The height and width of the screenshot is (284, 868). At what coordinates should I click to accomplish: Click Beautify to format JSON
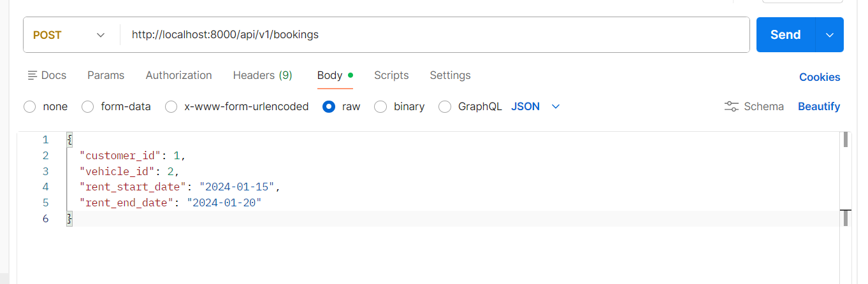[819, 106]
